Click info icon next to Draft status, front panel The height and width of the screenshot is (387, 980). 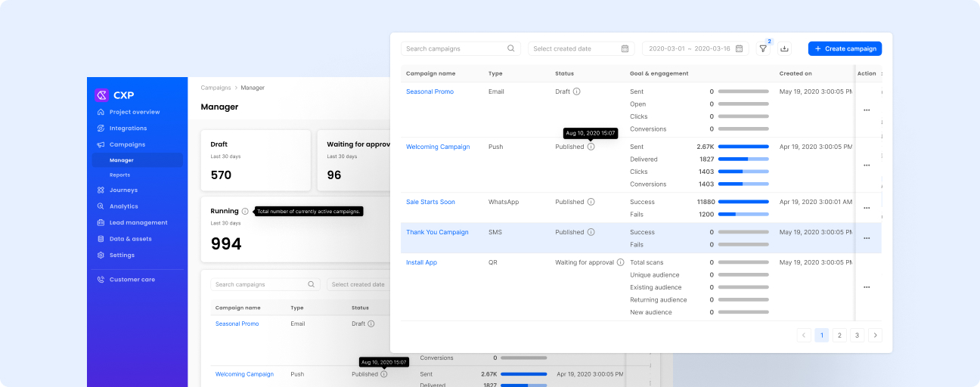[x=576, y=91]
